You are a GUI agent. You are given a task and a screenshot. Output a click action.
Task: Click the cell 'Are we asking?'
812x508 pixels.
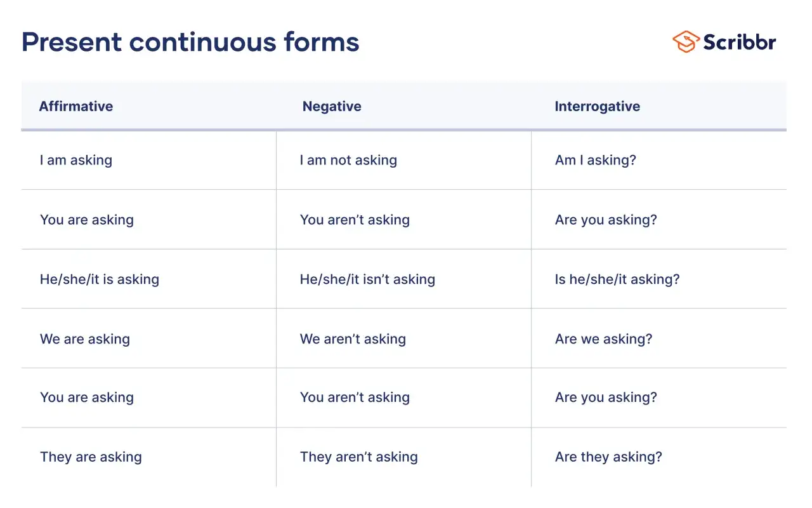click(x=603, y=339)
